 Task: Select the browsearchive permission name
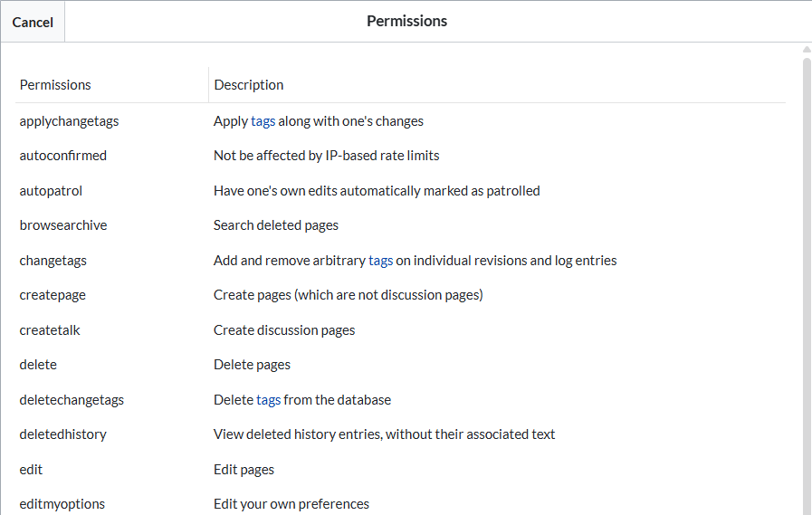[x=63, y=224]
